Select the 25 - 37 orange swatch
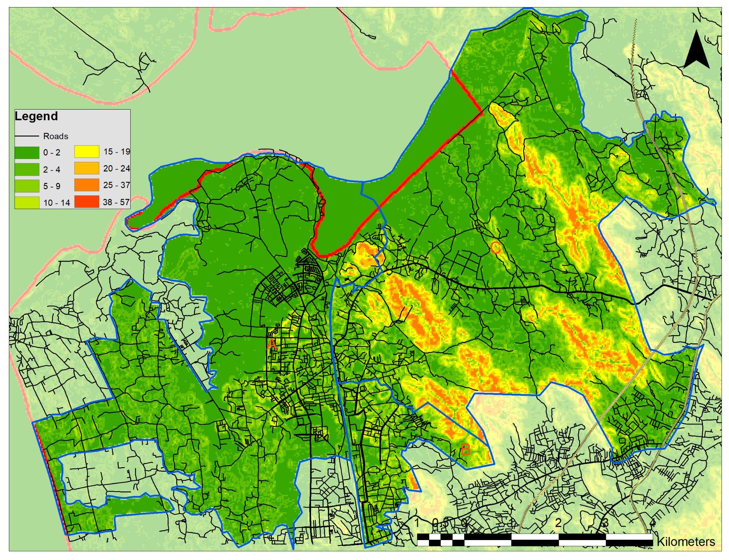This screenshot has height=560, width=729. (86, 185)
